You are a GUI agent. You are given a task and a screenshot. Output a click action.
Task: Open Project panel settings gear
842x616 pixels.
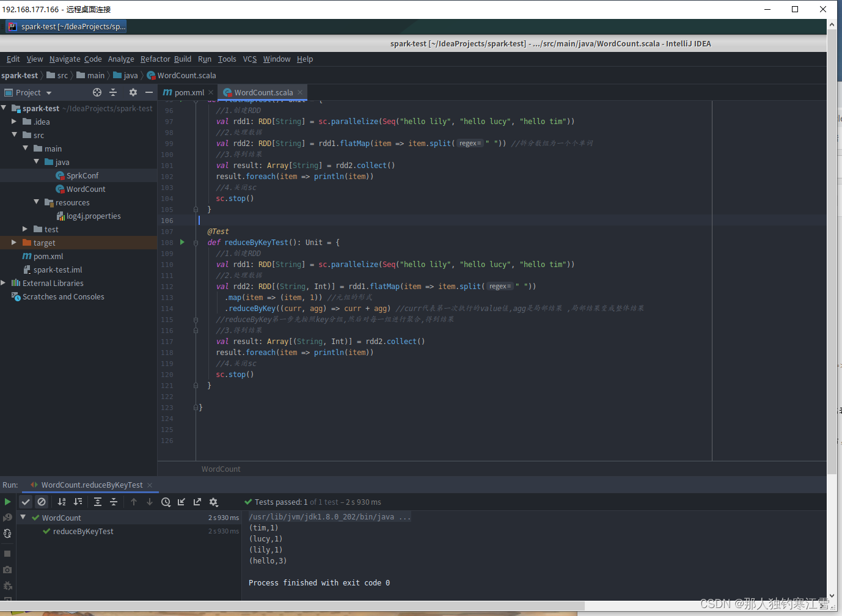[133, 92]
